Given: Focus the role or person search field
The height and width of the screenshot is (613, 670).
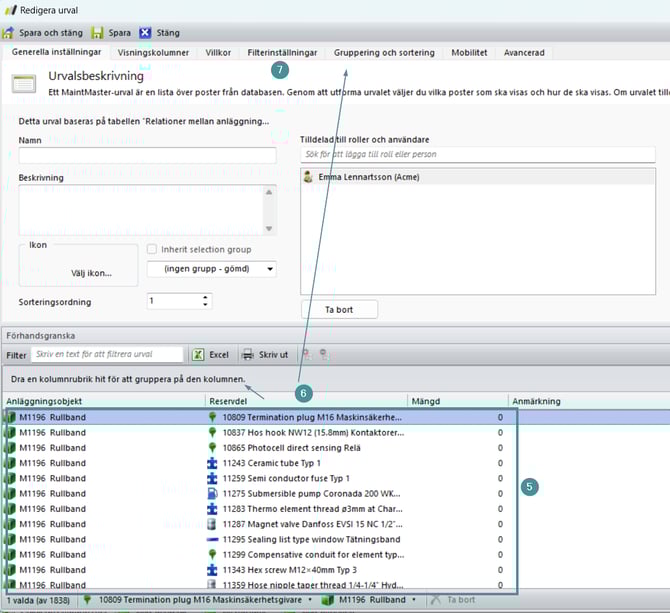Looking at the screenshot, I should [478, 154].
